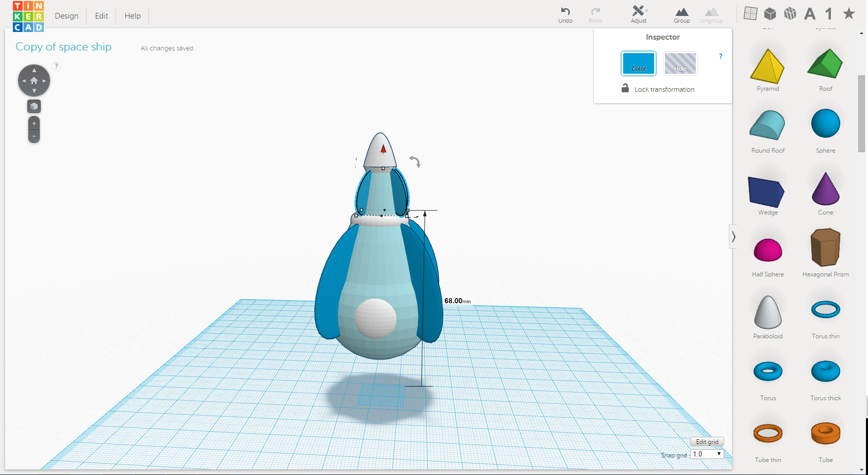Open the Snap grid dropdown
The height and width of the screenshot is (475, 868).
[x=707, y=454]
